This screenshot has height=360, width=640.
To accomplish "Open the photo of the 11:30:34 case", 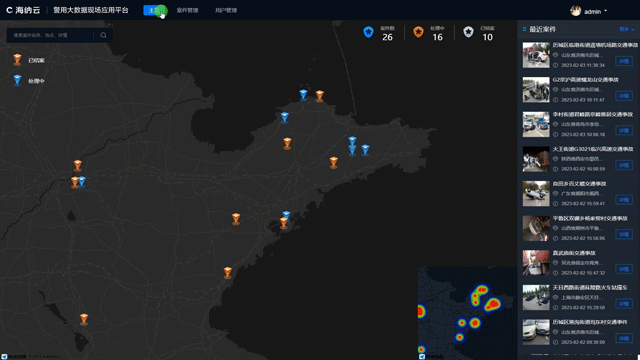I will 536,55.
